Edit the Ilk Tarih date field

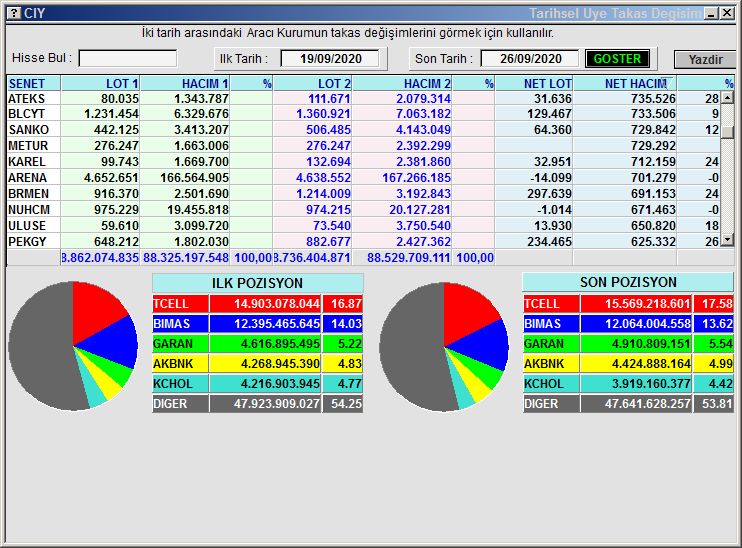[x=330, y=59]
